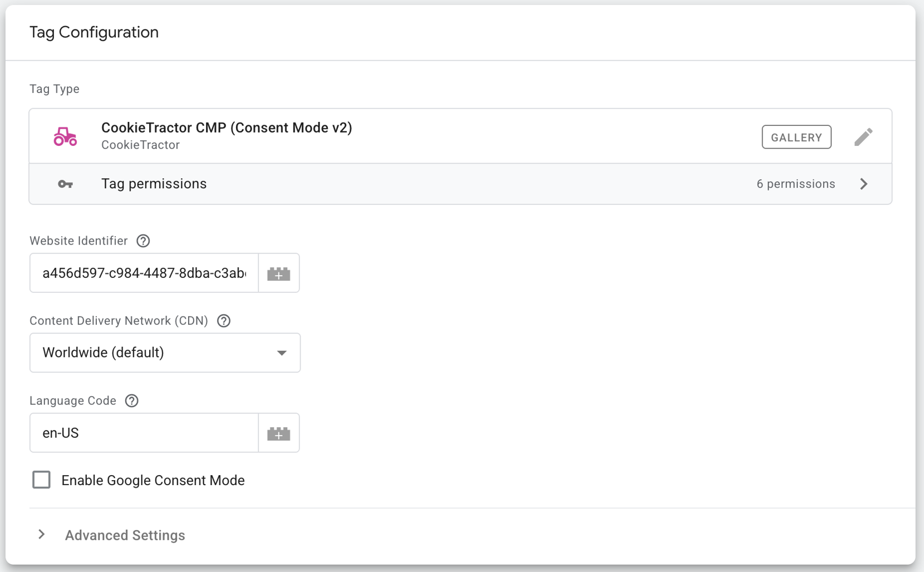Click the key icon beside Tag permissions
The image size is (924, 572).
click(x=65, y=184)
